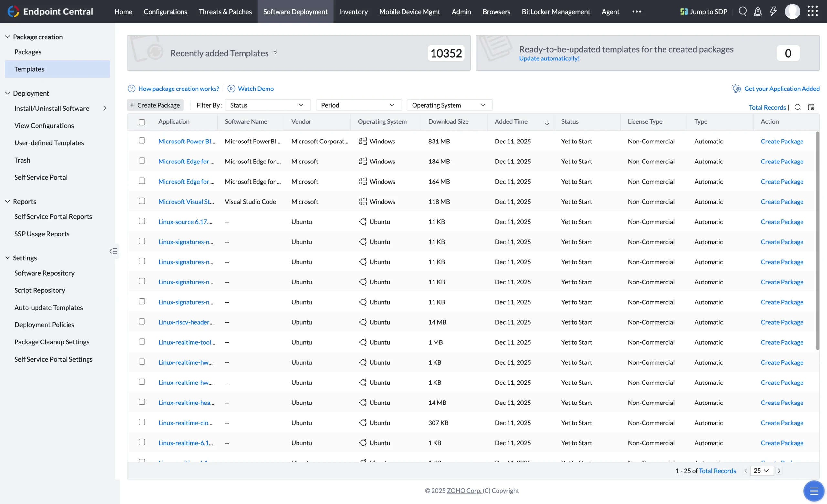Click the Watch Demo play icon
The image size is (827, 504).
point(231,89)
